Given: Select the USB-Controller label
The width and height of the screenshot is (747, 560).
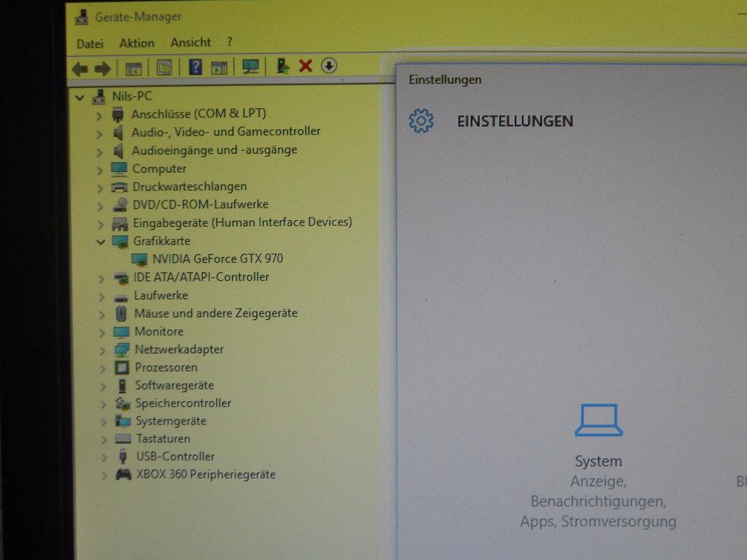Looking at the screenshot, I should pos(175,456).
